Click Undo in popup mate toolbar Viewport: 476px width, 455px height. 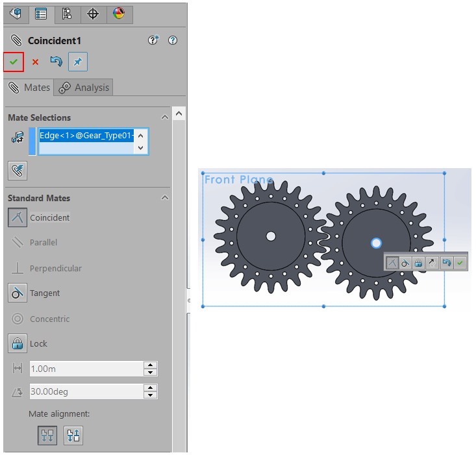447,263
